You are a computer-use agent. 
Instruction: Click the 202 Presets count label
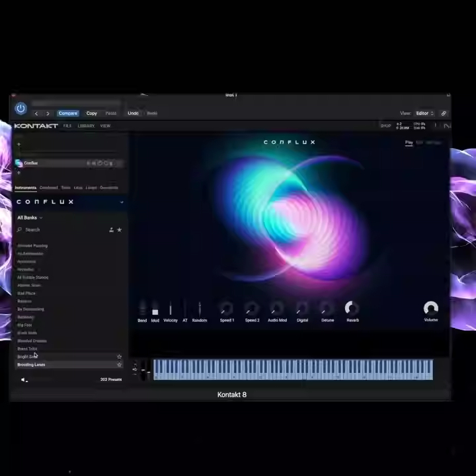(x=111, y=379)
